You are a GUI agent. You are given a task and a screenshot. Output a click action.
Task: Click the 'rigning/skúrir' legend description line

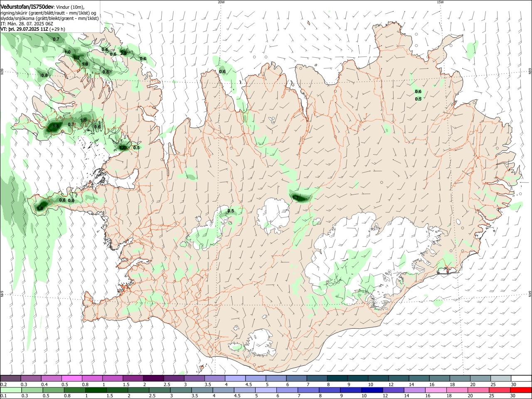(x=48, y=13)
